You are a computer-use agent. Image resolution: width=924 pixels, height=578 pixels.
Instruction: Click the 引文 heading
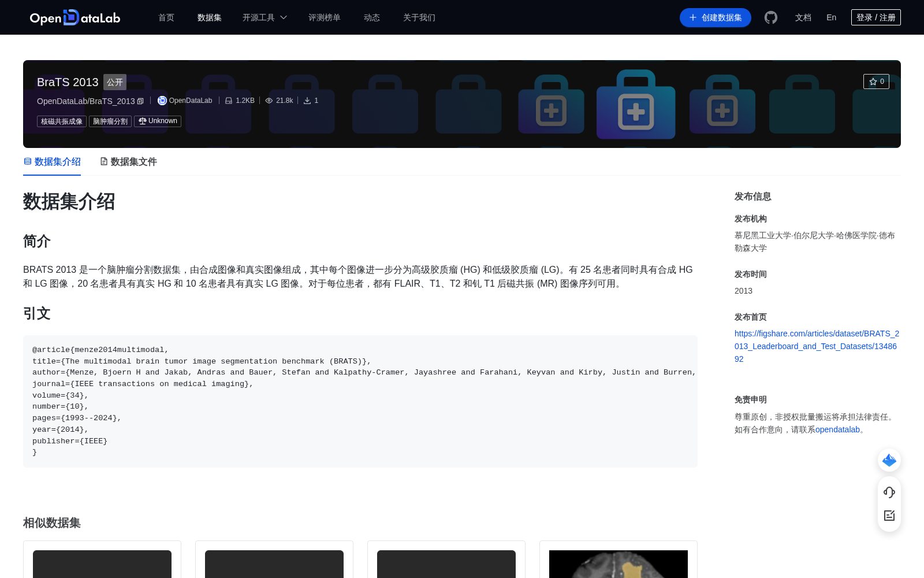pyautogui.click(x=37, y=313)
